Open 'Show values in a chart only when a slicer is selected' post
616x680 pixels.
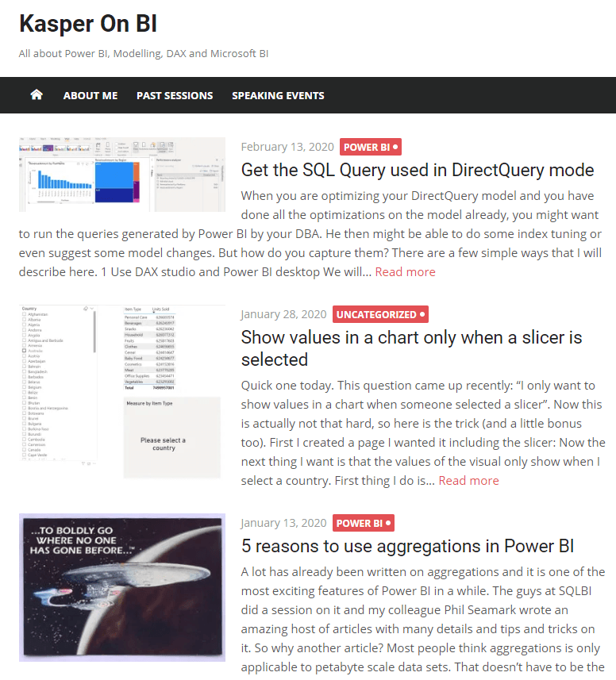(411, 348)
